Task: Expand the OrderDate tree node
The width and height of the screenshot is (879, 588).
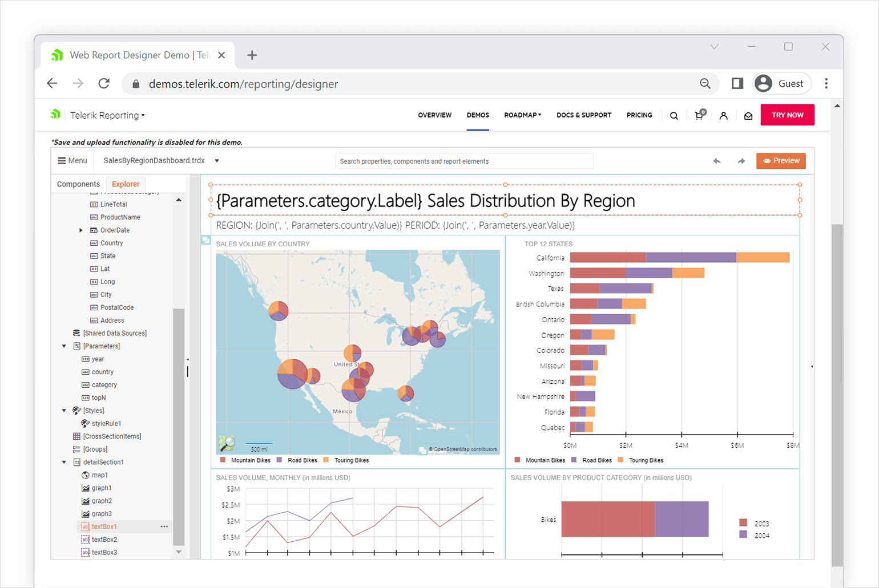Action: [x=80, y=230]
